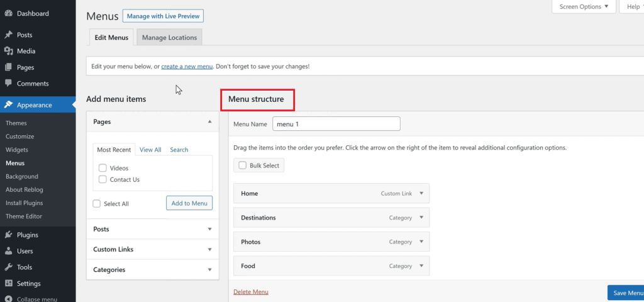The height and width of the screenshot is (302, 644).
Task: Open Install Plugins submenu item
Action: 25,203
